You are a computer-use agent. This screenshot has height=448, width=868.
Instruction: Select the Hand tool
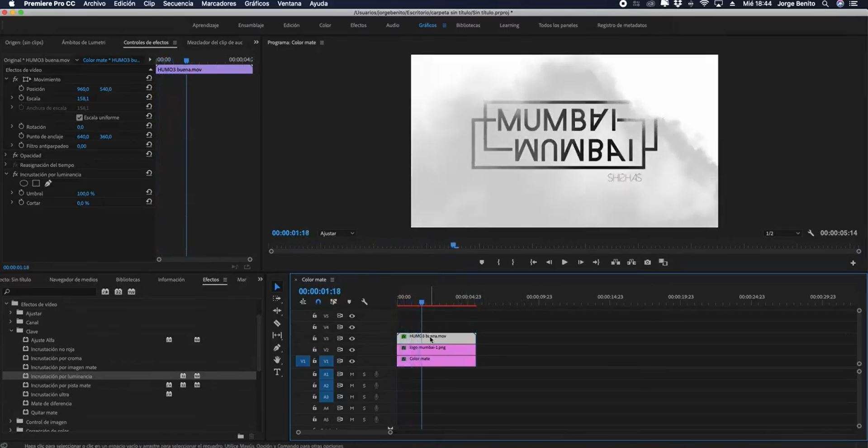[x=277, y=360]
